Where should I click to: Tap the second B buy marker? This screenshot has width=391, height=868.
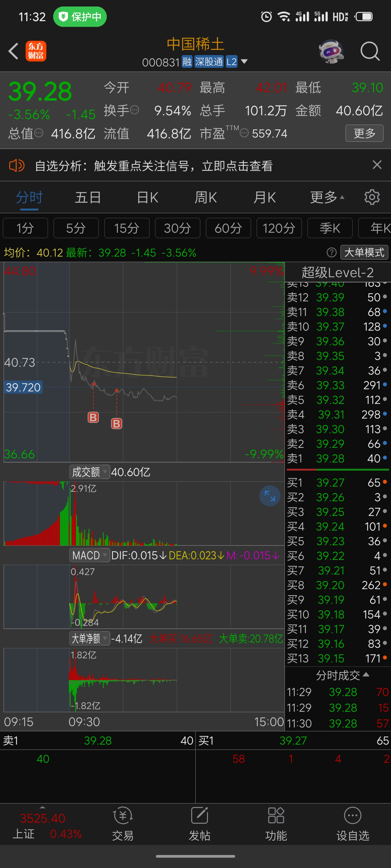pos(116,423)
